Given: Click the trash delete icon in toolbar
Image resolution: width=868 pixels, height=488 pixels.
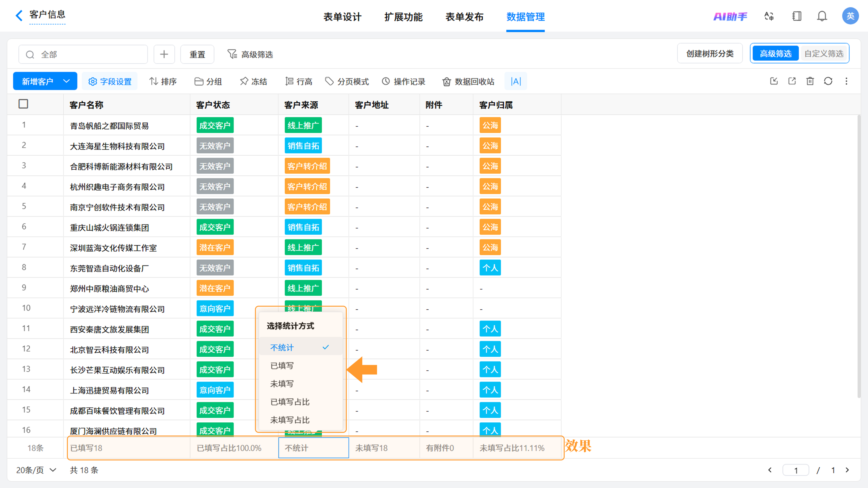Looking at the screenshot, I should [810, 81].
